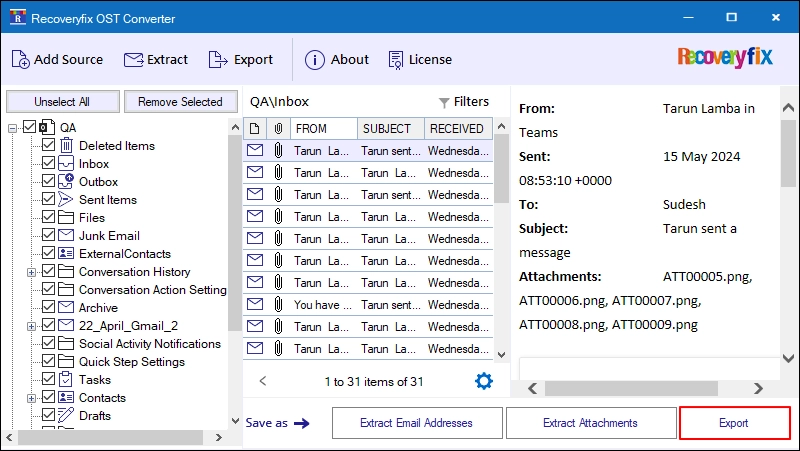Image resolution: width=800 pixels, height=451 pixels.
Task: Click the bottom Export button
Action: coord(734,423)
